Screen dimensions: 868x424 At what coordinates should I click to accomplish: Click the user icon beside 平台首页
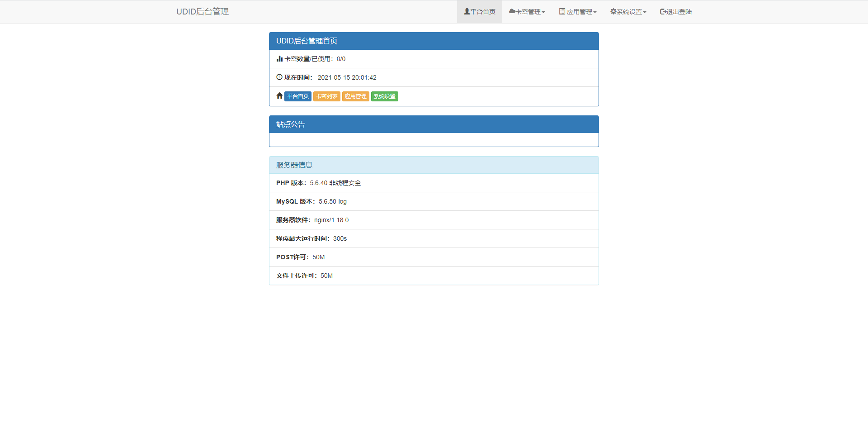[467, 11]
